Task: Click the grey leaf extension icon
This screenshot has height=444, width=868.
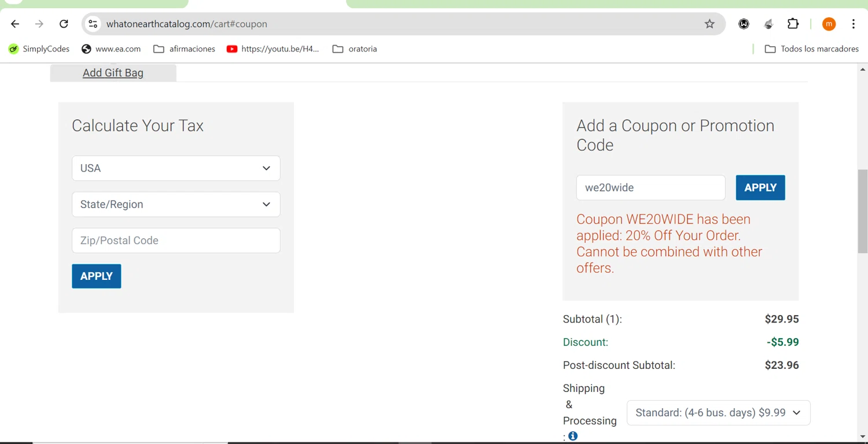Action: click(768, 24)
